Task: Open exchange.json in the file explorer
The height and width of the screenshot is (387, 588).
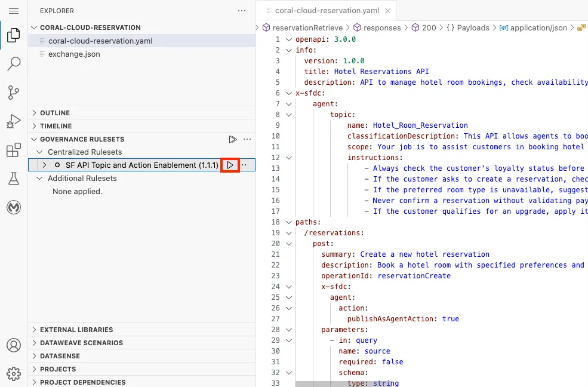Action: point(74,54)
